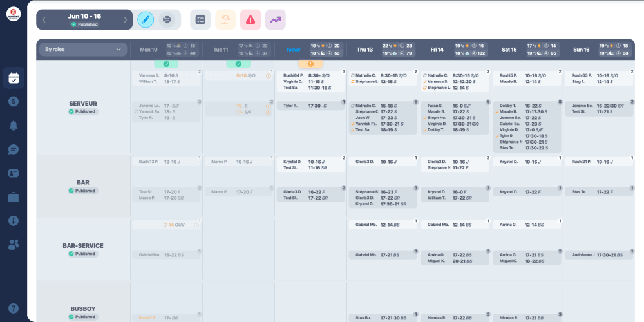Select Rushi64 P. 8:30- shift on Wednesday
644x322 pixels.
click(x=310, y=75)
